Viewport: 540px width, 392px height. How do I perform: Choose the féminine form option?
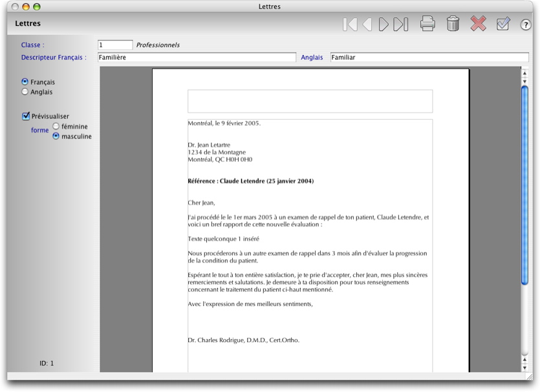click(x=56, y=126)
